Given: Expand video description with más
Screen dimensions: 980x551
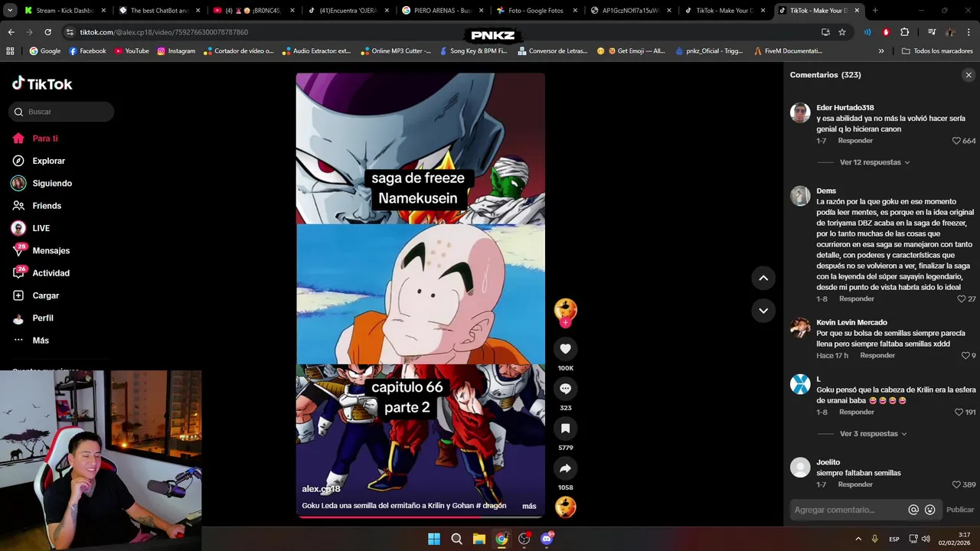Looking at the screenshot, I should [529, 506].
